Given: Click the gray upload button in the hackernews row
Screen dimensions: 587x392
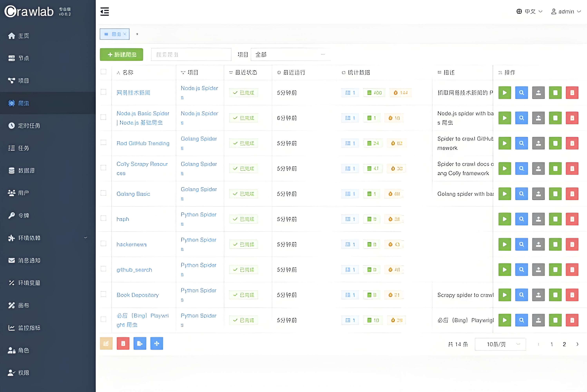Looking at the screenshot, I should click(538, 244).
